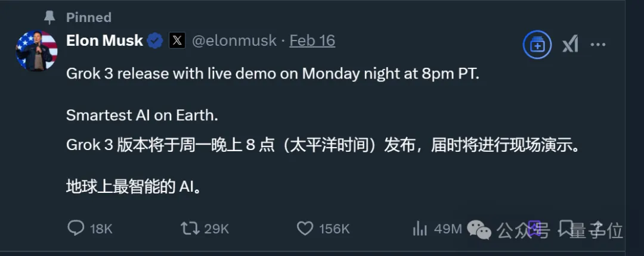
Task: Open Elon Musk's profile picture
Action: (36, 51)
